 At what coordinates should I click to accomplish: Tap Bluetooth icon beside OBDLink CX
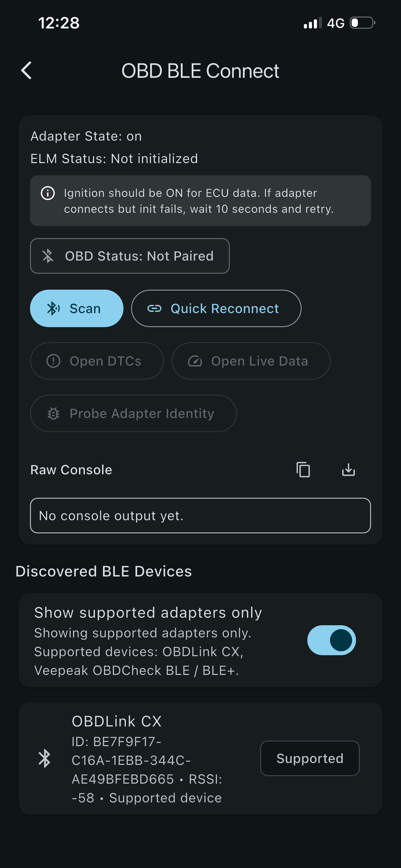pos(44,759)
